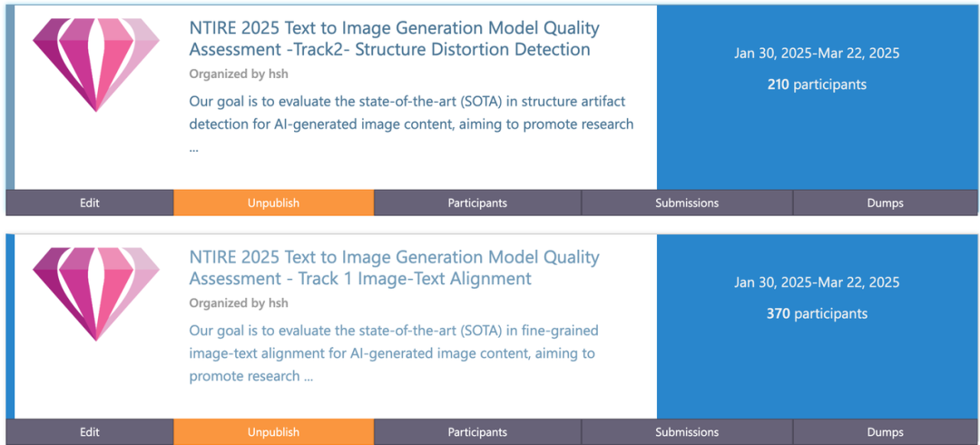Click the 210 participants count

pos(817,84)
